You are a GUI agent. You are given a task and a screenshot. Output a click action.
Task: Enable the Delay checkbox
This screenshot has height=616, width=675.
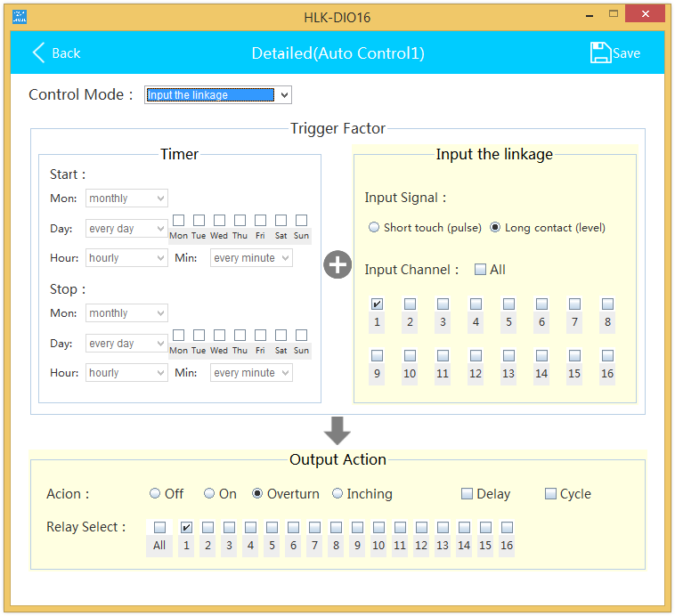click(x=467, y=494)
